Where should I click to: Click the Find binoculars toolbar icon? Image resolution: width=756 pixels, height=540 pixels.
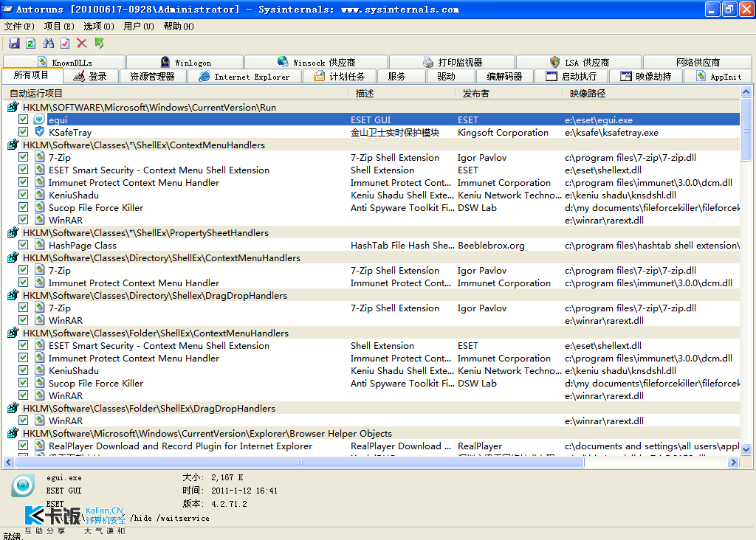(x=48, y=44)
